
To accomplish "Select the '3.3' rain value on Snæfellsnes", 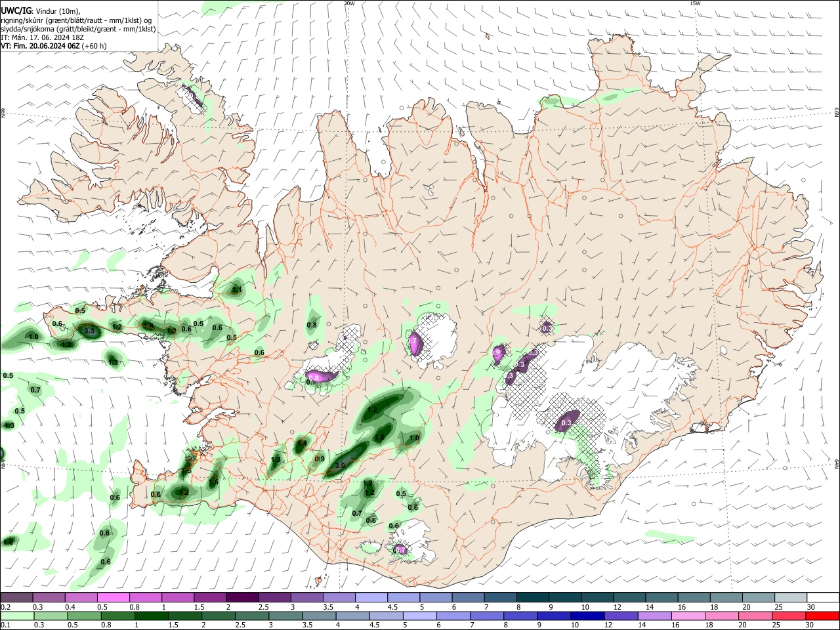I will pyautogui.click(x=90, y=331).
